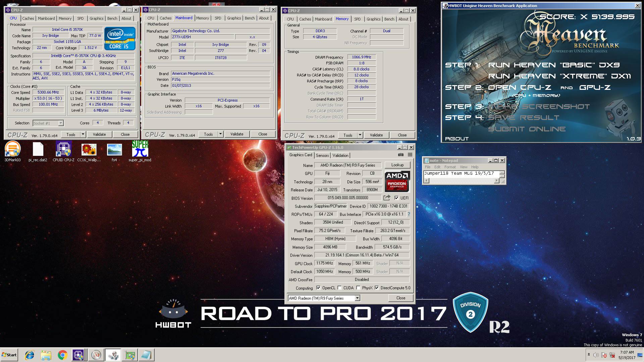Click RUN HEAVEN "XTREME" DX11
Screen dimensions: 644x362
click(559, 76)
